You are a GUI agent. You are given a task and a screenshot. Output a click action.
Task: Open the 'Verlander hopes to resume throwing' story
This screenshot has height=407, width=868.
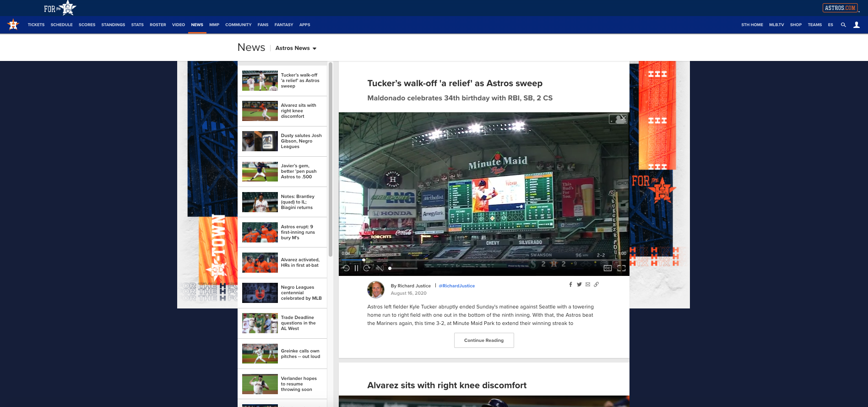click(x=282, y=384)
